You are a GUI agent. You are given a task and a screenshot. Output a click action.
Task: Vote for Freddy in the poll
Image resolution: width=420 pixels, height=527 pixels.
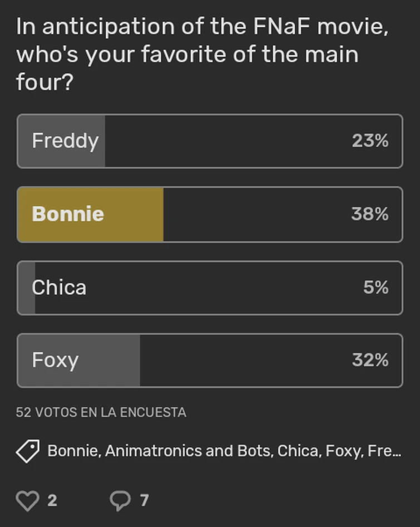[65, 141]
